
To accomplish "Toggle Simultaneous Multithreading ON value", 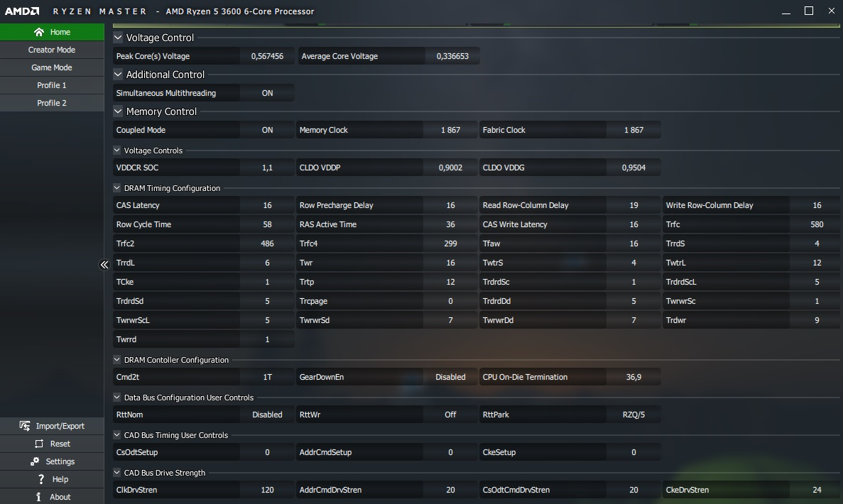I will pos(267,93).
